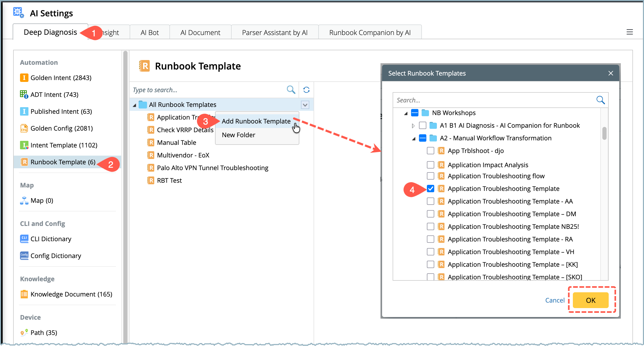This screenshot has width=644, height=346.
Task: Click the dialog's vertical scrollbar thumb
Action: (x=604, y=133)
